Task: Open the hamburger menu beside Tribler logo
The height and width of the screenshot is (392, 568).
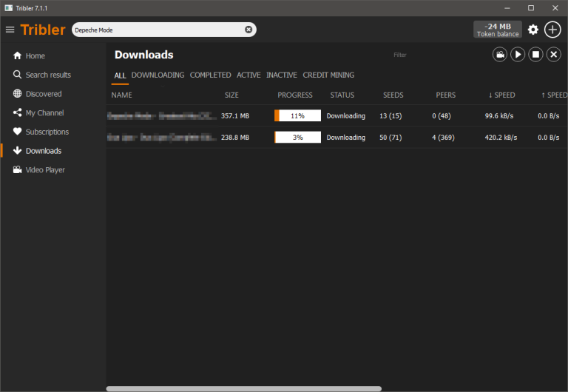Action: (x=10, y=30)
